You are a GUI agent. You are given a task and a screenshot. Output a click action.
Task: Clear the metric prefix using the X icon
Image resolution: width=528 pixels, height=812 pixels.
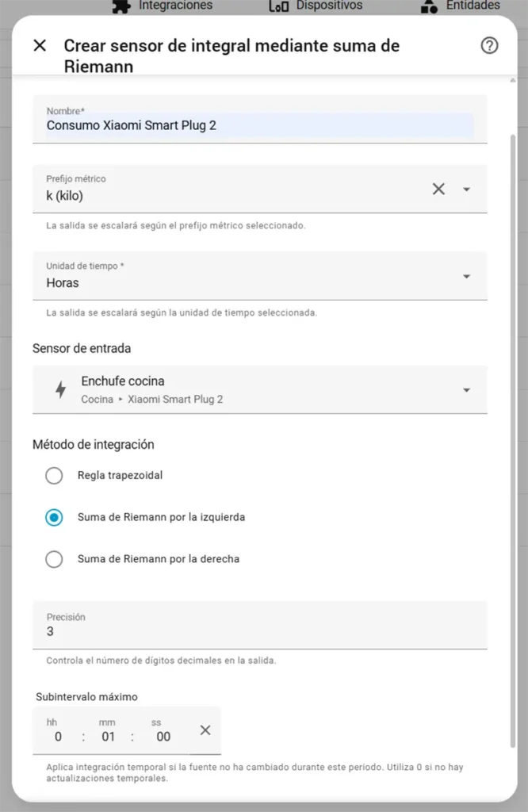pyautogui.click(x=438, y=189)
